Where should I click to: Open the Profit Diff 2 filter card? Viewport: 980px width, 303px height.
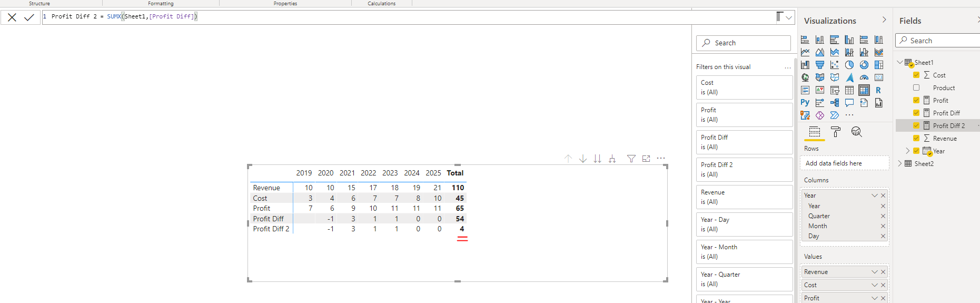(x=744, y=170)
